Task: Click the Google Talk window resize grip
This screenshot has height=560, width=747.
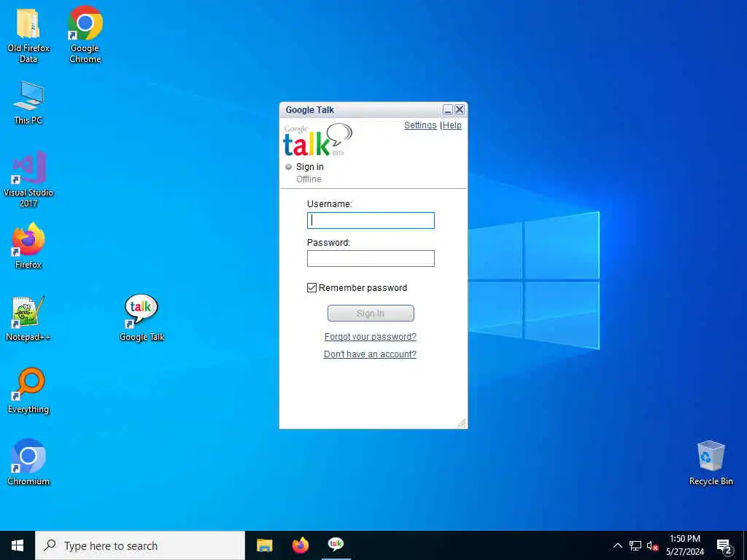Action: pyautogui.click(x=462, y=423)
